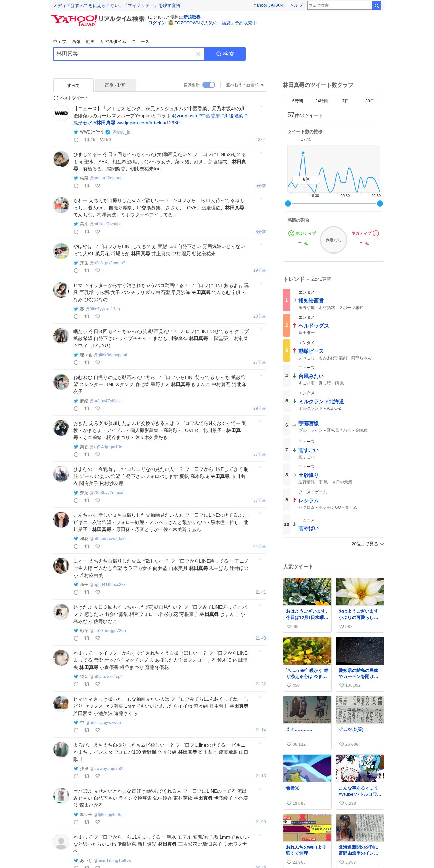Open the trend ミルクランド北海道
The image size is (434, 868).
(321, 401)
